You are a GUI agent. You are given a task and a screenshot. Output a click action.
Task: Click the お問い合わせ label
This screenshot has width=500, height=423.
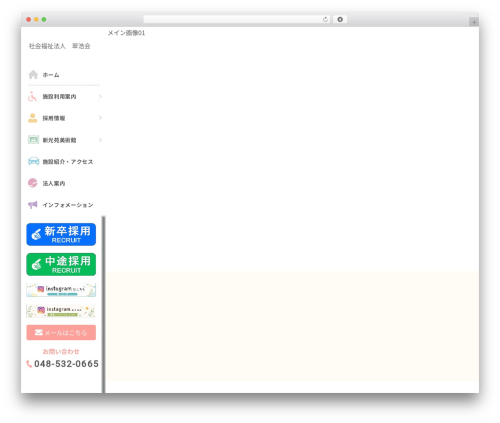[61, 351]
